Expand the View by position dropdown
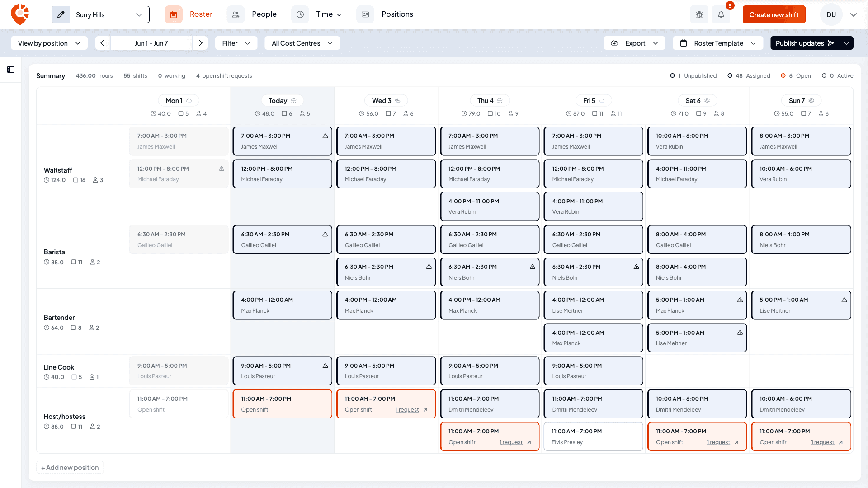 pyautogui.click(x=49, y=43)
